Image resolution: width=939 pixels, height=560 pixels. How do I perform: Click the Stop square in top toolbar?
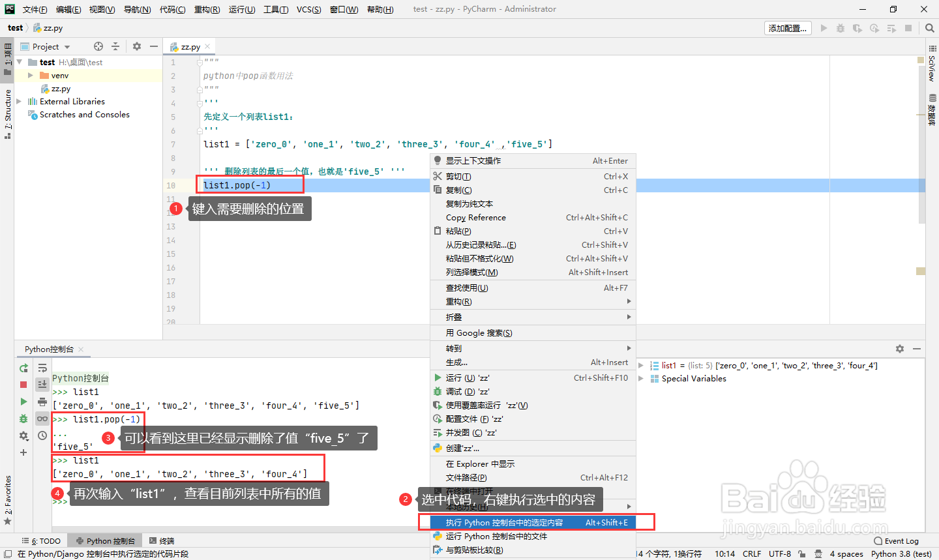click(908, 28)
